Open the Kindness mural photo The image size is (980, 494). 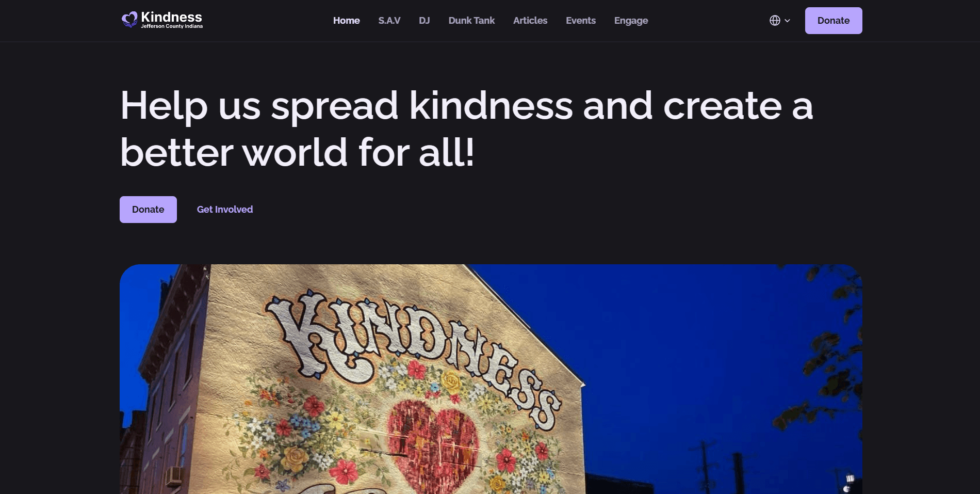coord(491,379)
